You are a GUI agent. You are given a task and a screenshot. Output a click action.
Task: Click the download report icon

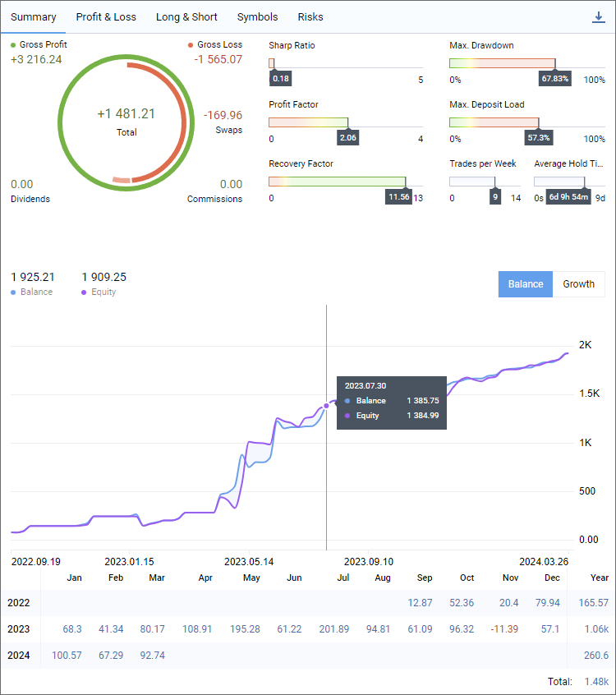(598, 17)
